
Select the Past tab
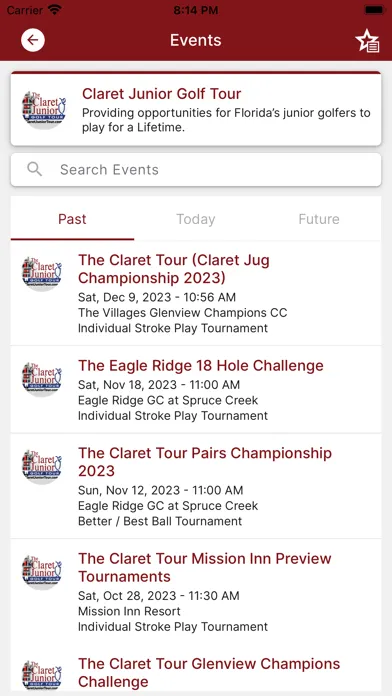tap(72, 219)
